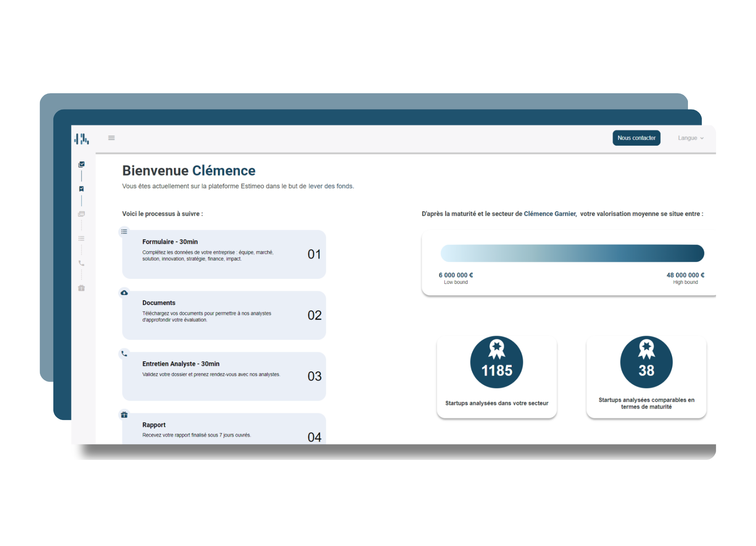Select the Formulaire - 30min card
The width and height of the screenshot is (756, 546).
223,255
